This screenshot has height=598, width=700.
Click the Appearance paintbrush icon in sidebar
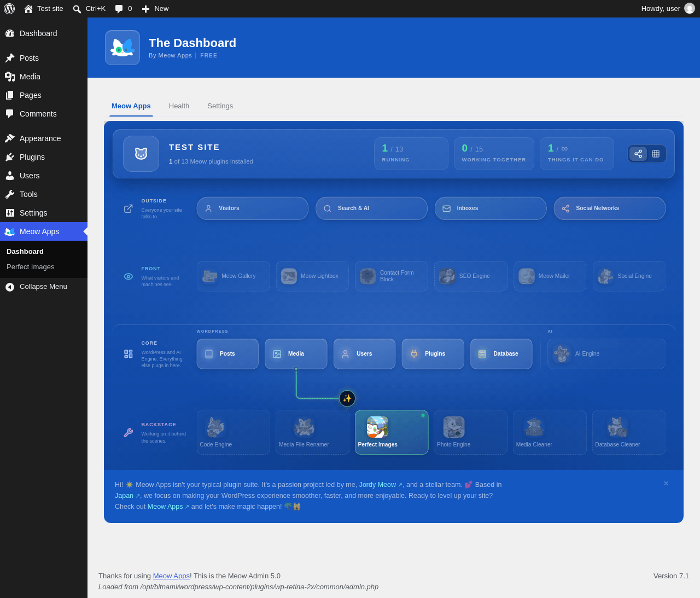10,138
